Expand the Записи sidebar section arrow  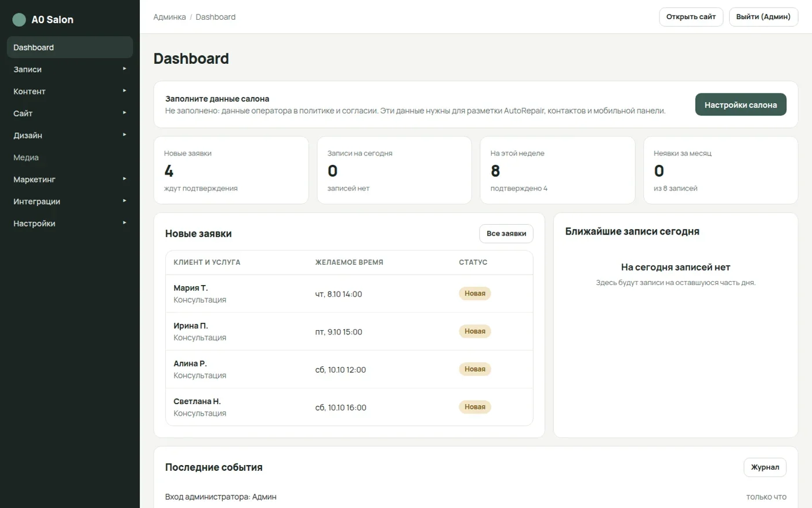[x=125, y=69]
